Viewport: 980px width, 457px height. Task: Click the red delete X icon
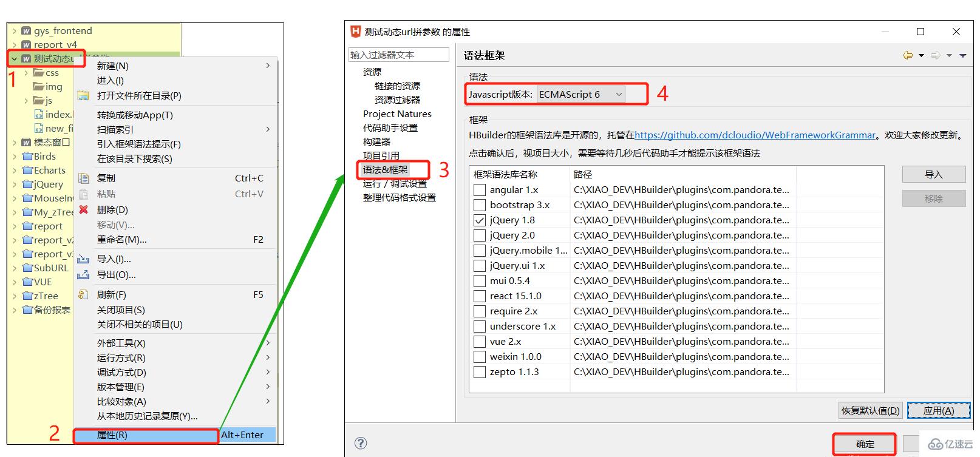[84, 209]
